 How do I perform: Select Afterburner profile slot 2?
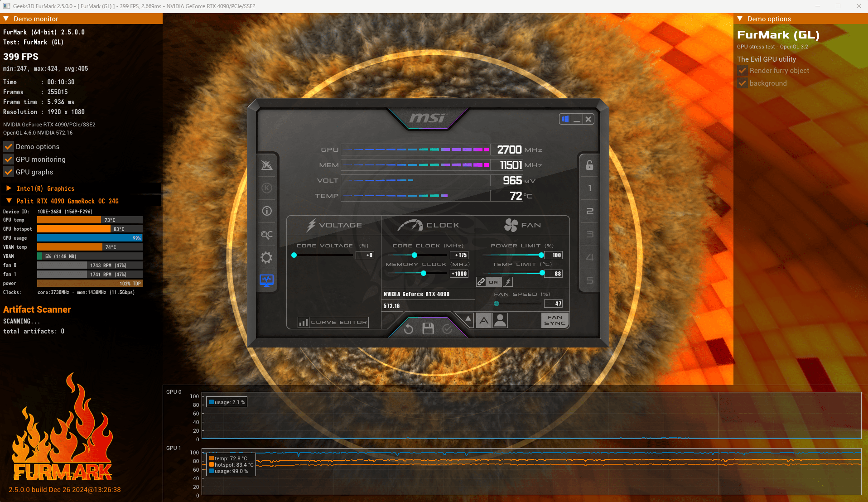[x=589, y=211]
